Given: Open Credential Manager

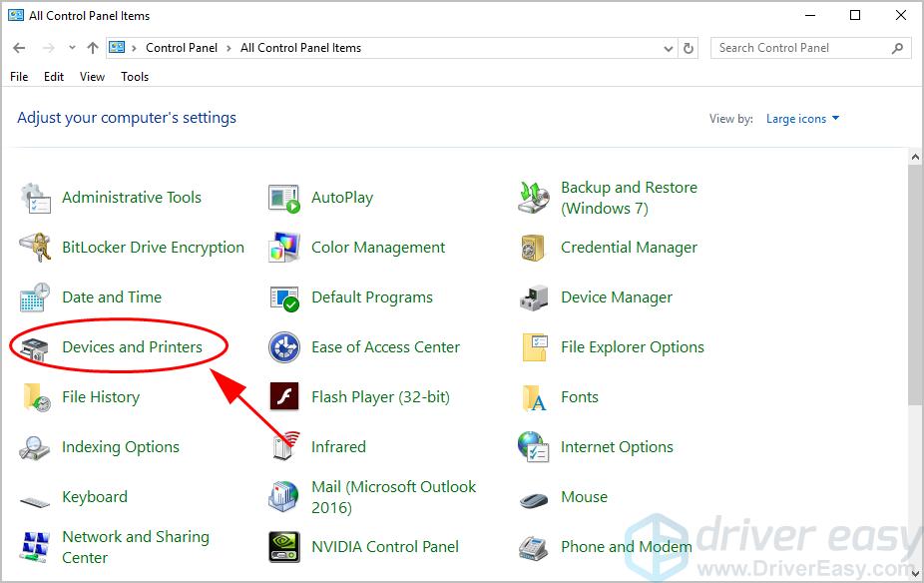Looking at the screenshot, I should [x=630, y=247].
